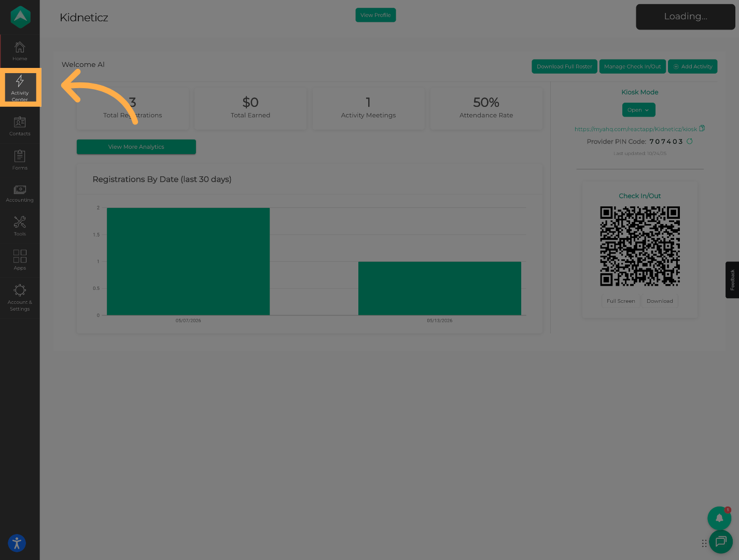Open Account & Settings in sidebar
This screenshot has width=739, height=560.
(20, 298)
